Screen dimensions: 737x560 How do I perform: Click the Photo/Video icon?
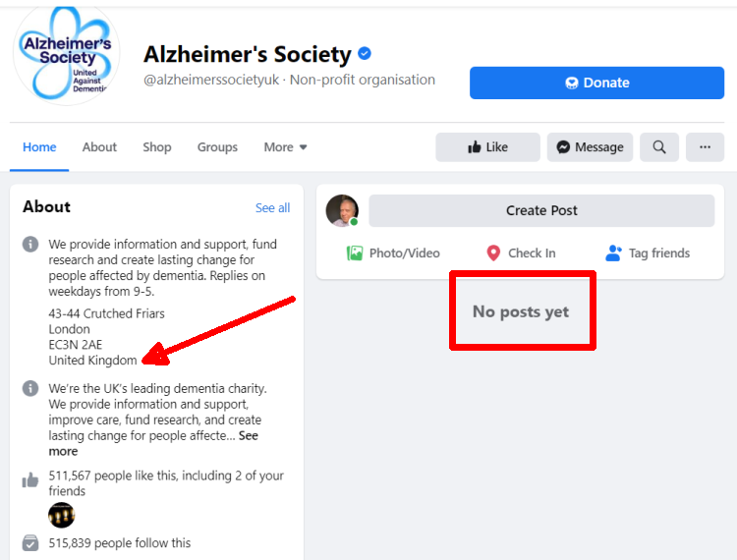[x=355, y=253]
